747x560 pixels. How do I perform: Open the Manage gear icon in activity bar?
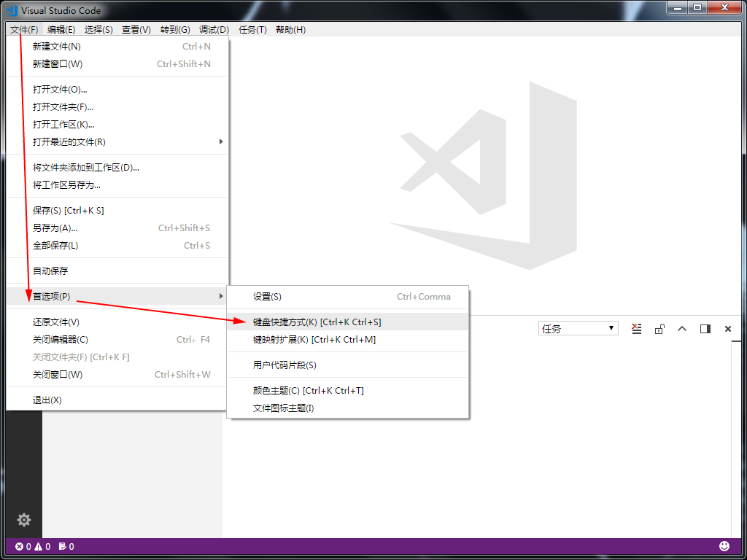(24, 519)
